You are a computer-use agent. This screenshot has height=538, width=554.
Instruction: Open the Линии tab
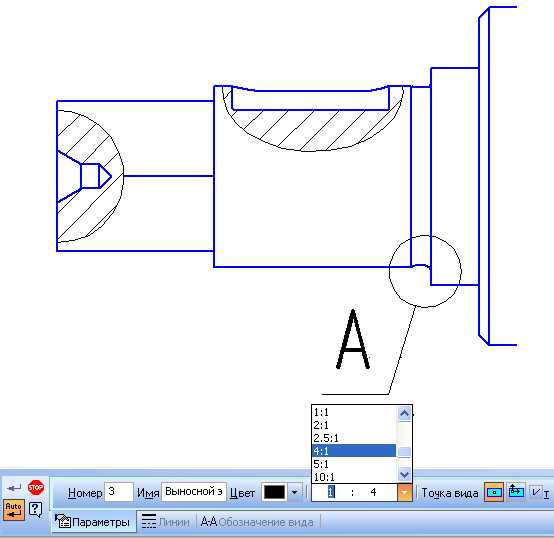coord(165,522)
